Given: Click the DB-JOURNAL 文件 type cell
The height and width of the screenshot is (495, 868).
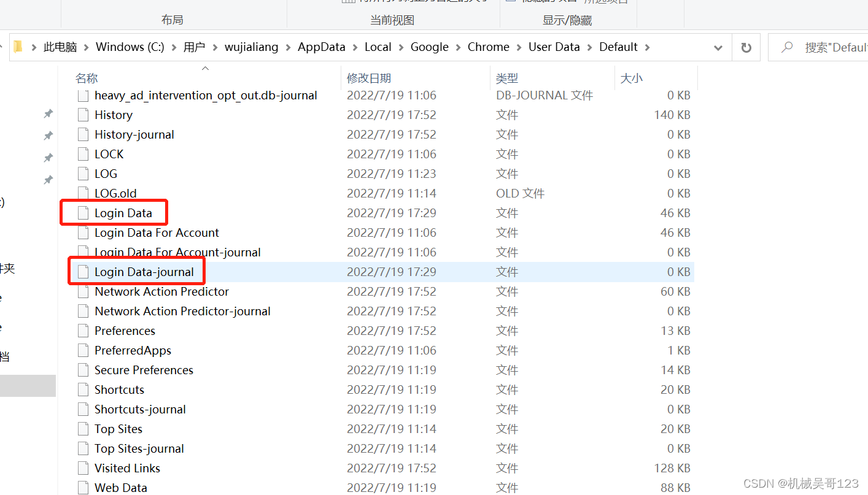Looking at the screenshot, I should (x=544, y=95).
